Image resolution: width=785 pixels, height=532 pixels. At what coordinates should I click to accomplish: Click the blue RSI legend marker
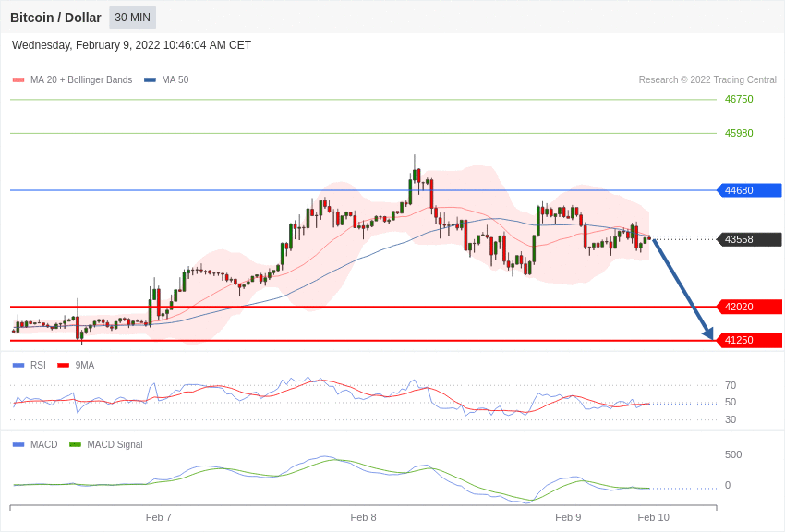[18, 366]
